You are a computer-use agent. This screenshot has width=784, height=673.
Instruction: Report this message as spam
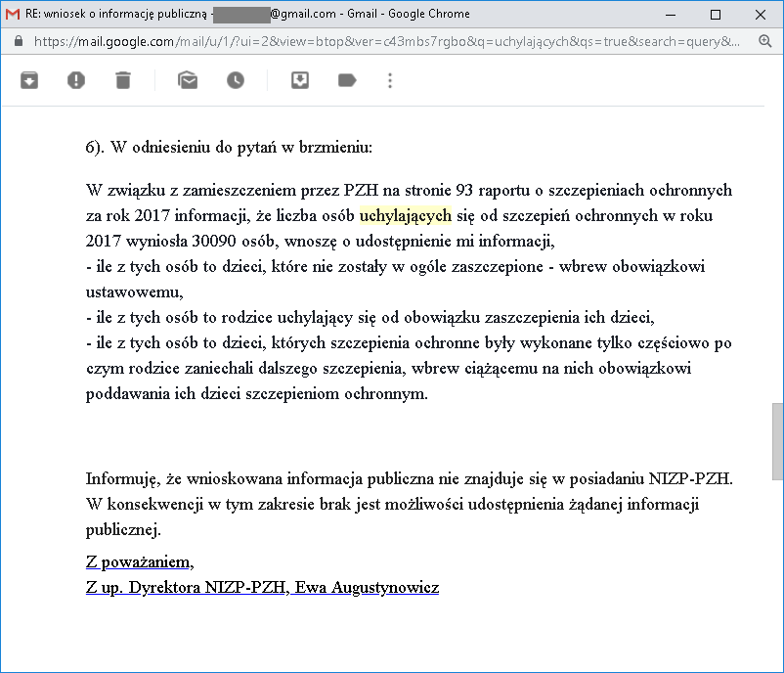[x=76, y=80]
